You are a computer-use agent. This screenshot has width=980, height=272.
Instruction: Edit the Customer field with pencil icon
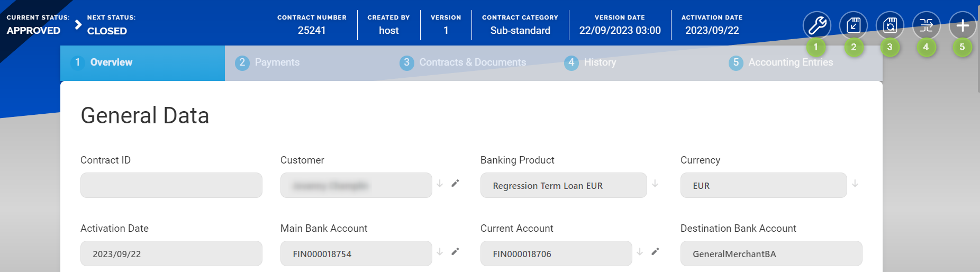coord(455,184)
